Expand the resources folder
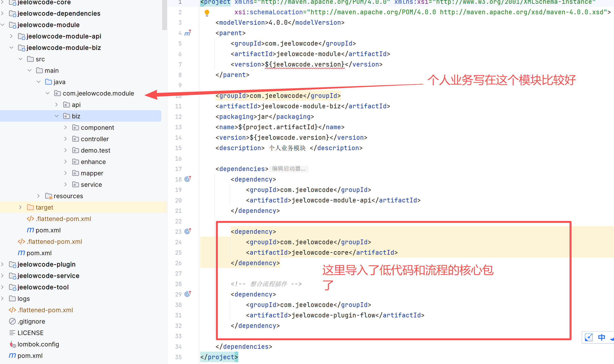Image resolution: width=614 pixels, height=364 pixels. tap(39, 196)
